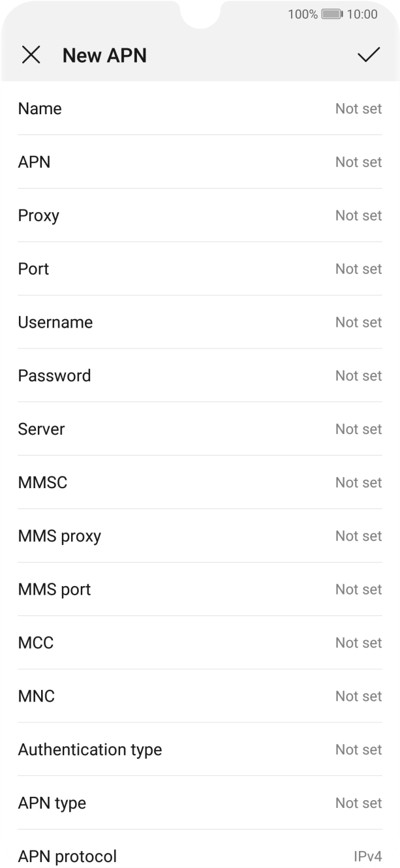Viewport: 400px width, 868px height.
Task: Open the Server setting row
Action: coord(200,429)
